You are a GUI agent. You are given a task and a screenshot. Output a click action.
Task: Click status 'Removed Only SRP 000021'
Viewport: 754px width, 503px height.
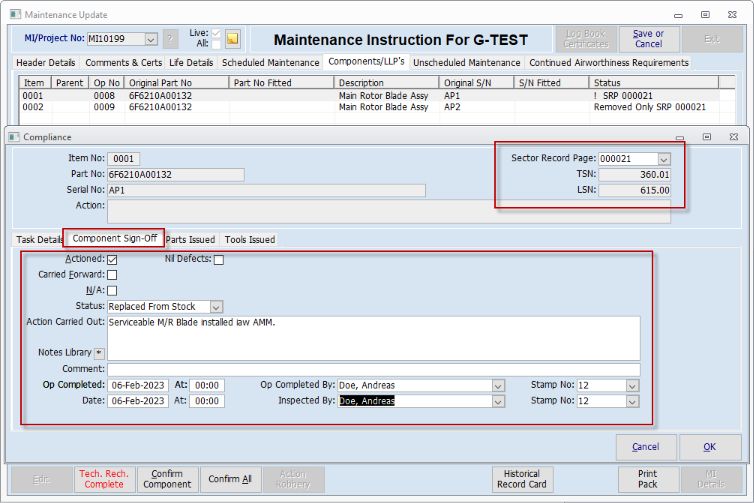650,107
